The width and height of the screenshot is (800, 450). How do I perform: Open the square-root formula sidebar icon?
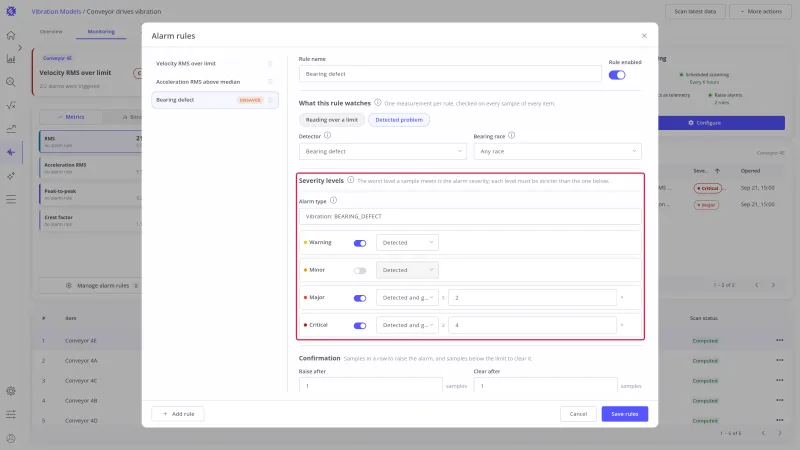click(x=11, y=105)
